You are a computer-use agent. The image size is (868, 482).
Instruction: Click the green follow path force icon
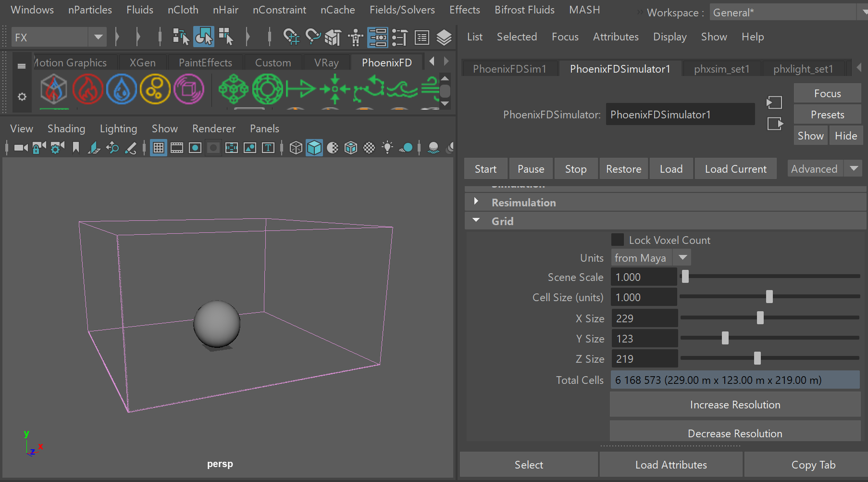pos(369,89)
